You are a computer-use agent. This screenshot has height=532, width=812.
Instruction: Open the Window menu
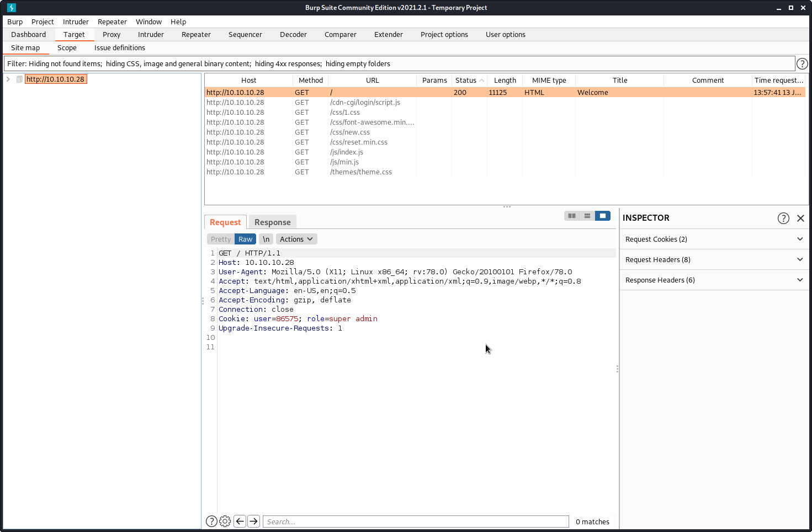click(148, 22)
